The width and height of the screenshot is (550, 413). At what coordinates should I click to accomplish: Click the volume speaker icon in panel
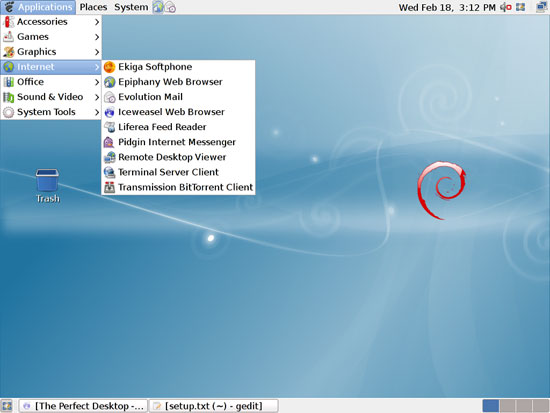pos(505,7)
